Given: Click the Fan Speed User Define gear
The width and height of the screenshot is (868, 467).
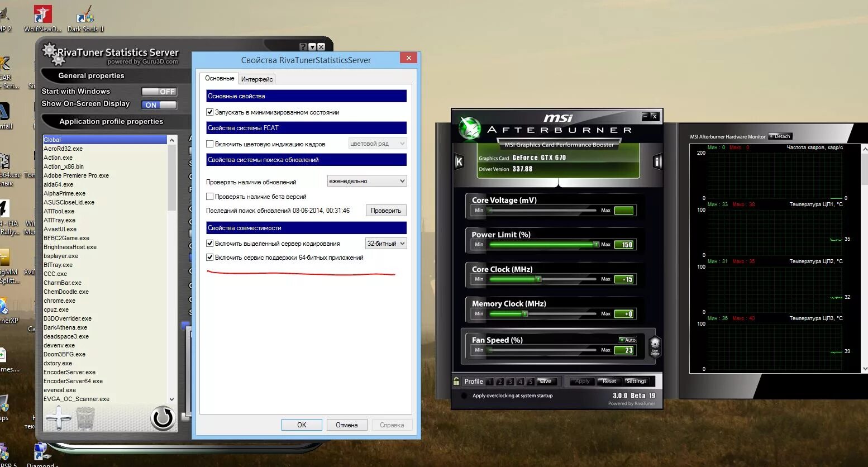Looking at the screenshot, I should pos(655,346).
